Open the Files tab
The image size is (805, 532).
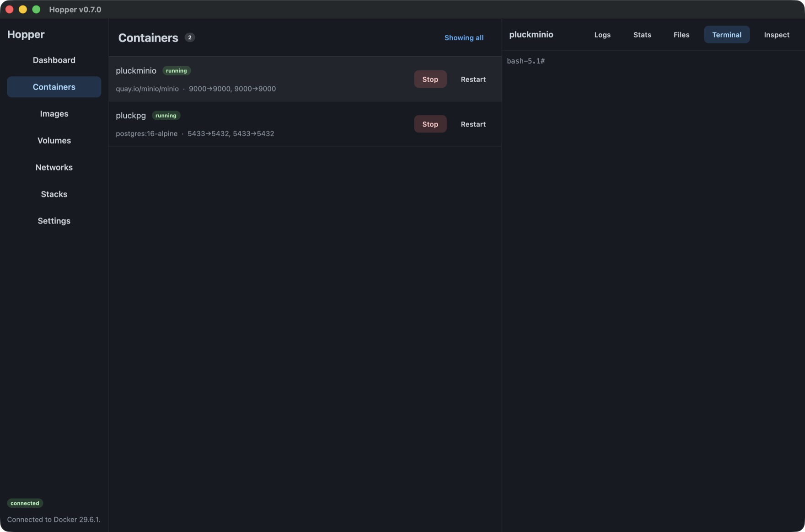(x=681, y=34)
